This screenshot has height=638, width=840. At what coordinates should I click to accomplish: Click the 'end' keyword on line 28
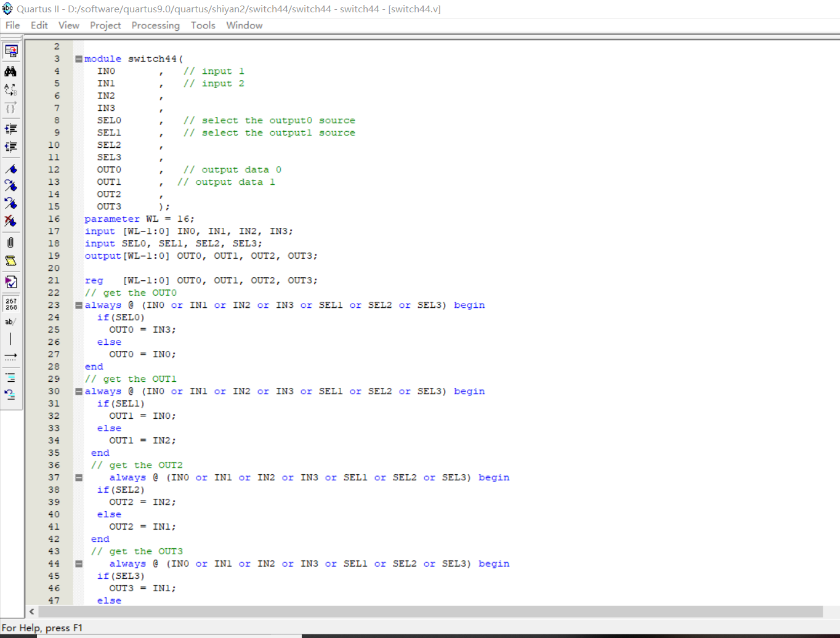94,366
